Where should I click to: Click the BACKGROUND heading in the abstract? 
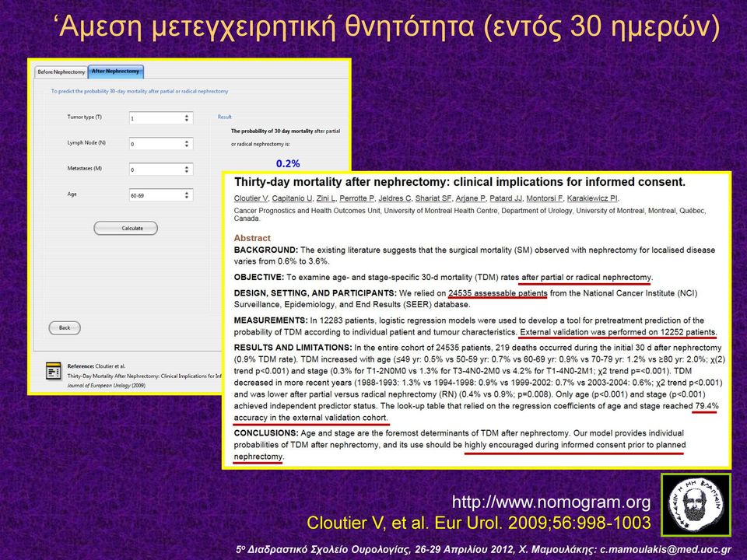[x=266, y=250]
